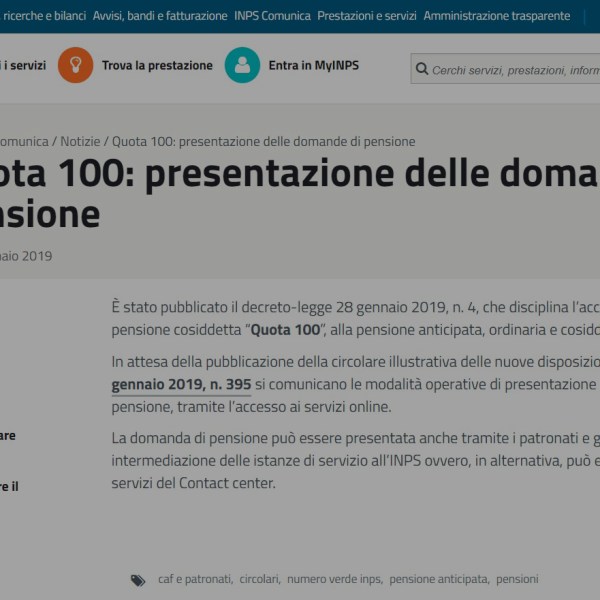Go to Notizie in breadcrumb
The image size is (600, 600).
click(x=80, y=142)
